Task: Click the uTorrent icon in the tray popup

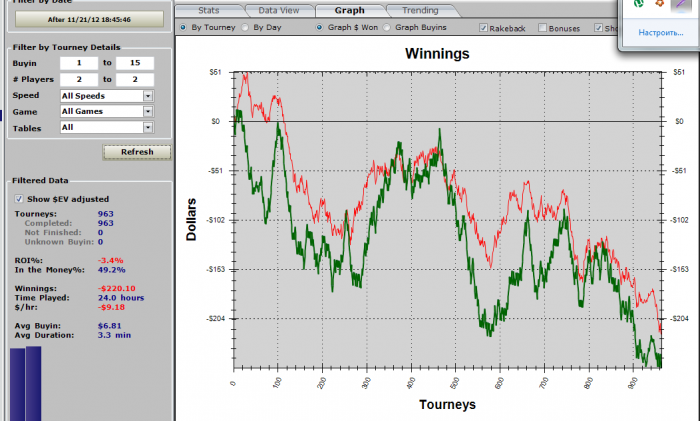Action: click(638, 3)
